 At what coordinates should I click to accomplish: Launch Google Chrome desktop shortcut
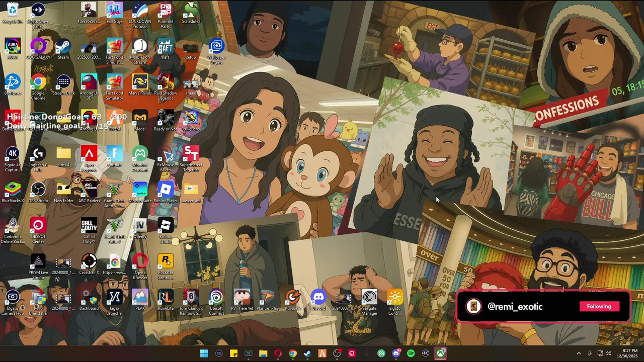tap(38, 87)
